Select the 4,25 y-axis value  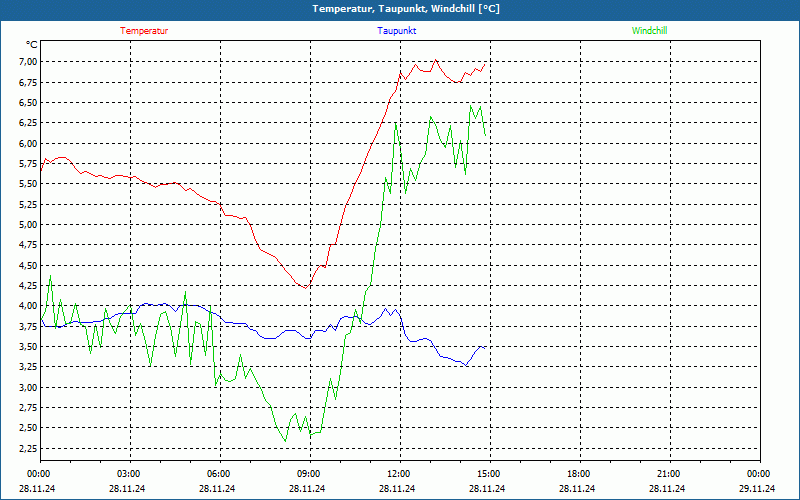coord(29,286)
